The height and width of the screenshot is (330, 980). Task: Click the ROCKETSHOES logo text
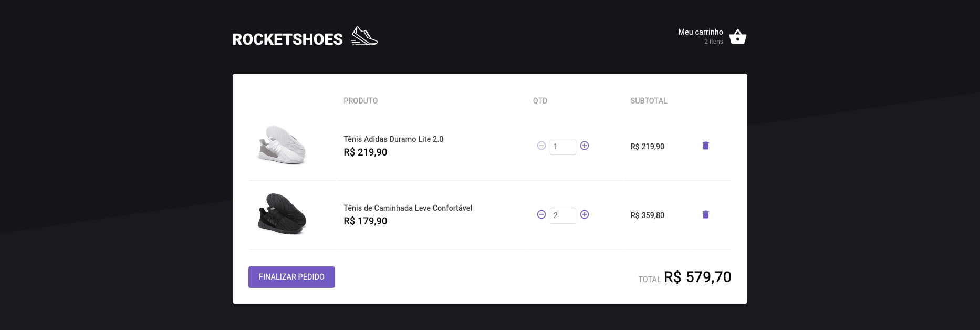pyautogui.click(x=287, y=38)
